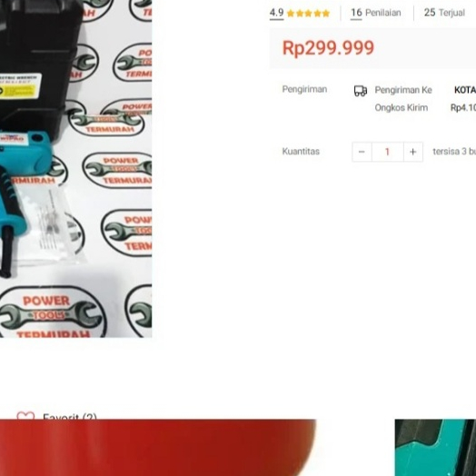Viewport: 476px width, 476px height.
Task: Select the quantity input field showing 1
Action: (388, 152)
